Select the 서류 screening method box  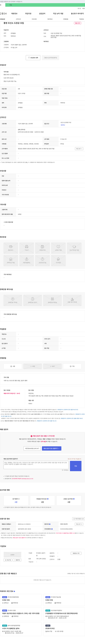[x=13, y=366]
